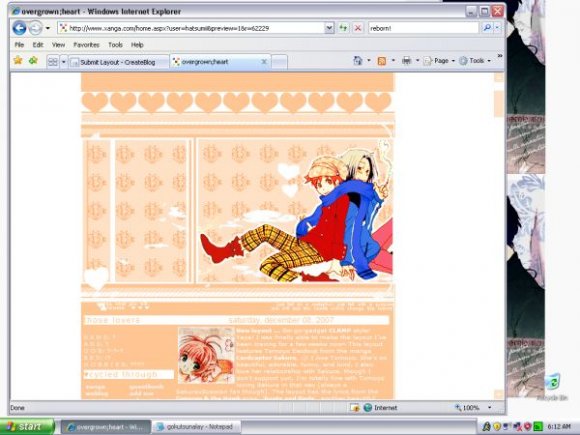Click the green Refresh button

click(343, 28)
